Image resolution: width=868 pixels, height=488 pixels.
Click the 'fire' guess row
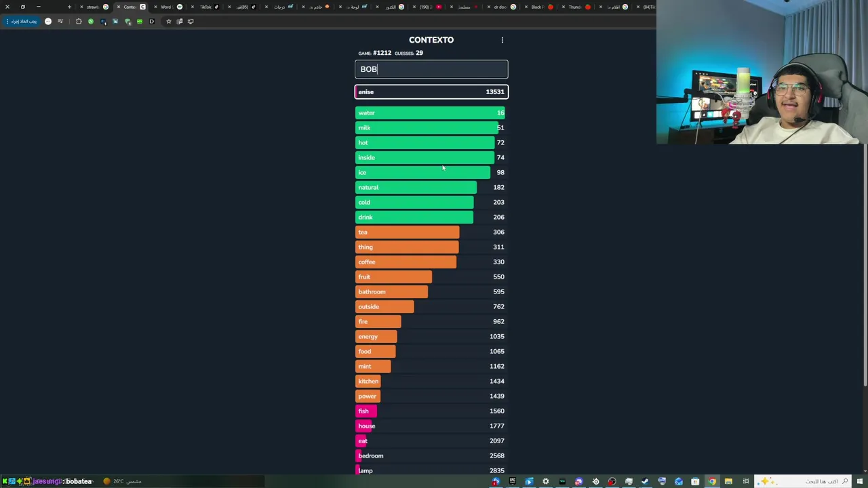tap(431, 322)
